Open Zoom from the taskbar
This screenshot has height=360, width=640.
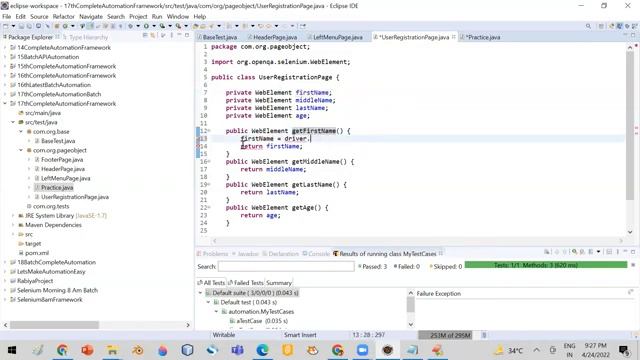tap(362, 350)
